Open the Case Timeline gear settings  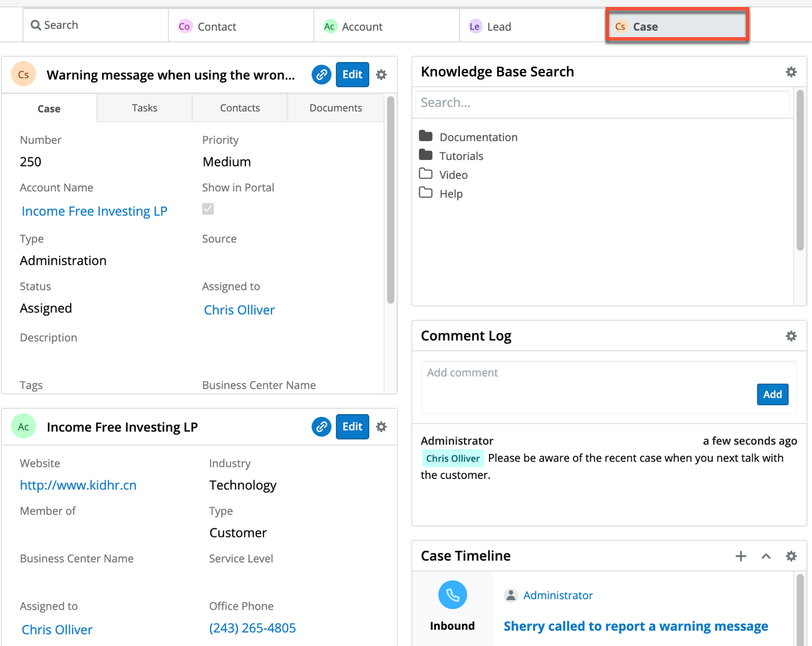point(791,556)
